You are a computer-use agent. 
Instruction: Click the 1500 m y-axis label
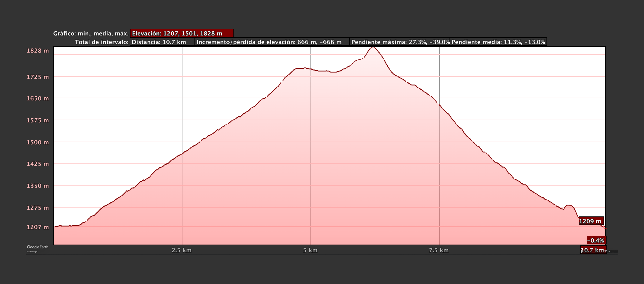(38, 142)
